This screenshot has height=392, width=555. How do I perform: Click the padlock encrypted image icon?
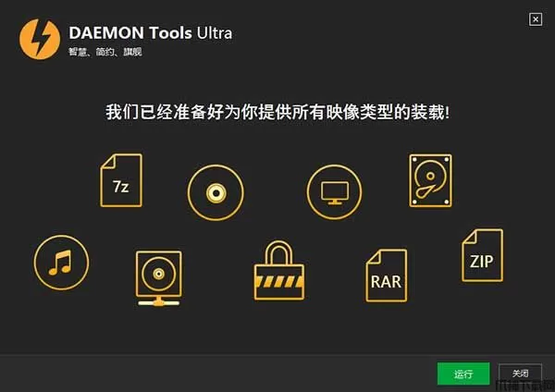279,271
